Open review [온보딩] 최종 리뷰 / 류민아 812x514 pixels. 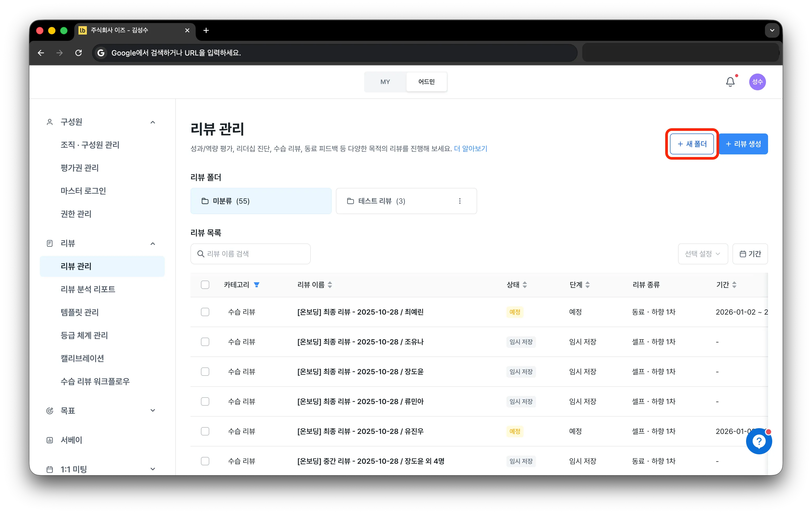(x=360, y=401)
